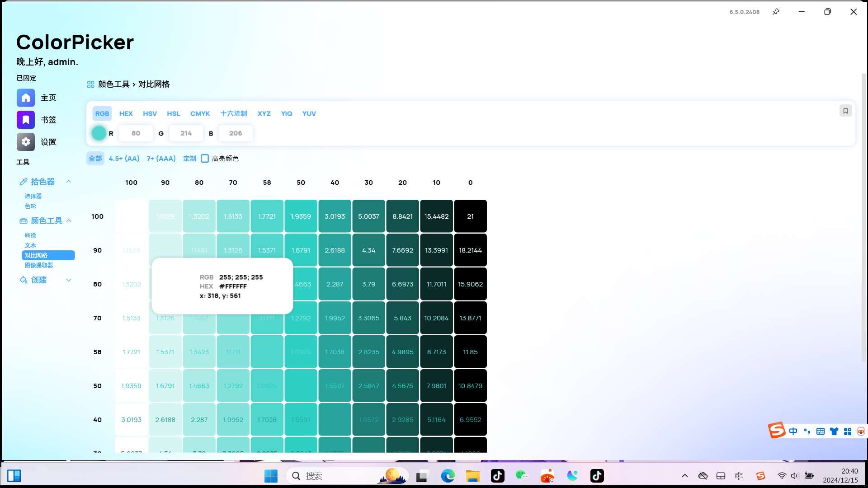
Task: Switch to the HSV tab
Action: (x=150, y=113)
